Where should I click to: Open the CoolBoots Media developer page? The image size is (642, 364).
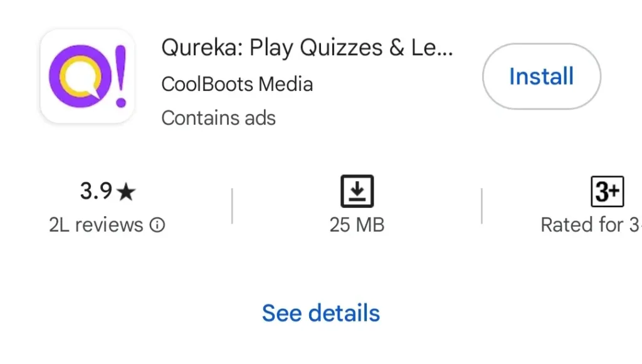coord(237,83)
